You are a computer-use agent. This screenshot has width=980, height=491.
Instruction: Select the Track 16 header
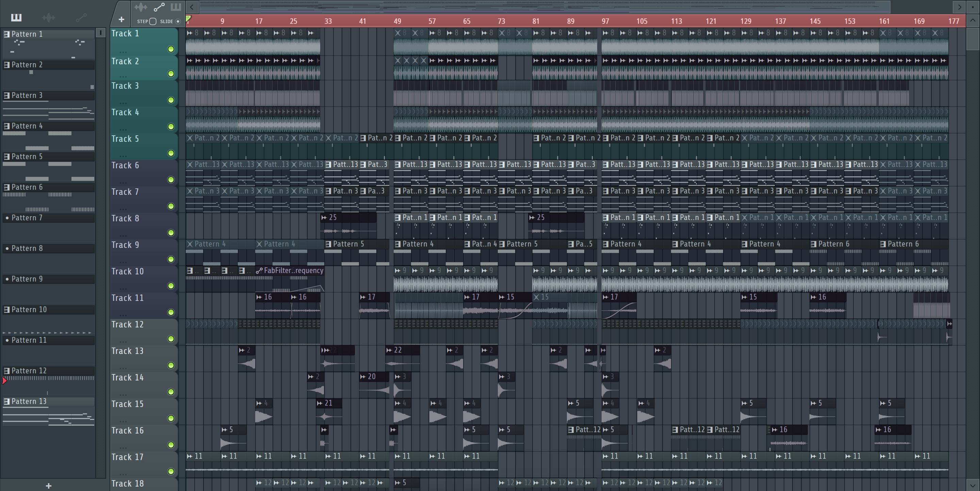pyautogui.click(x=144, y=438)
